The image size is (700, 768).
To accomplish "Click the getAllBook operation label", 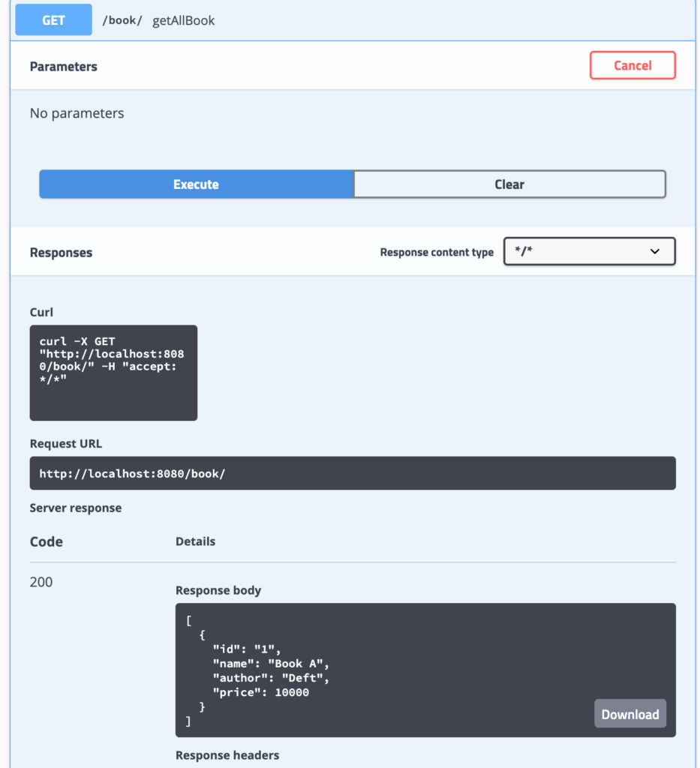I will (x=183, y=20).
